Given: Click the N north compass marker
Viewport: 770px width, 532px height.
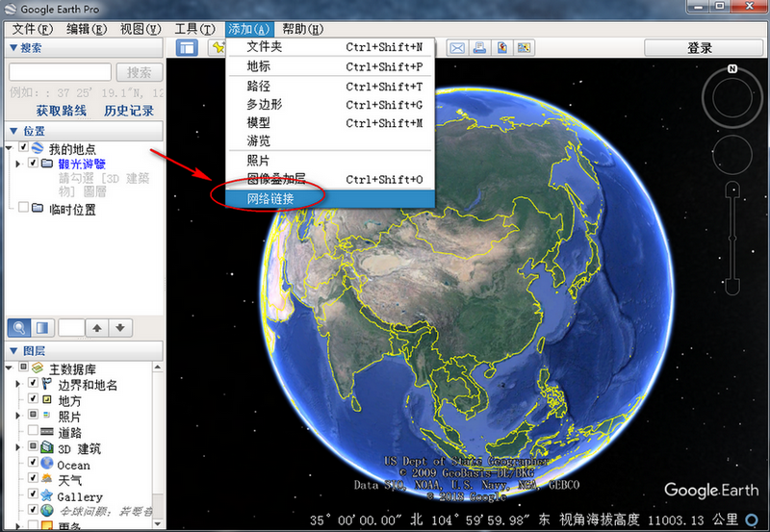Looking at the screenshot, I should 732,69.
